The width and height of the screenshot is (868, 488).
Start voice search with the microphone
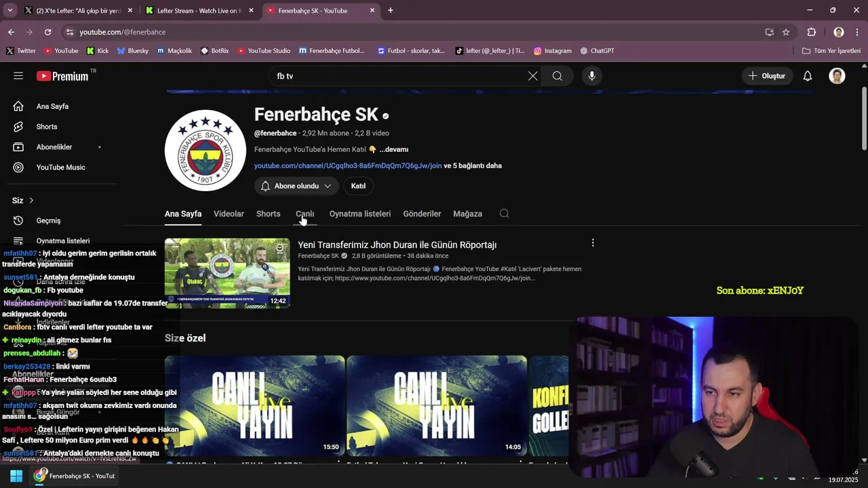[x=592, y=76]
